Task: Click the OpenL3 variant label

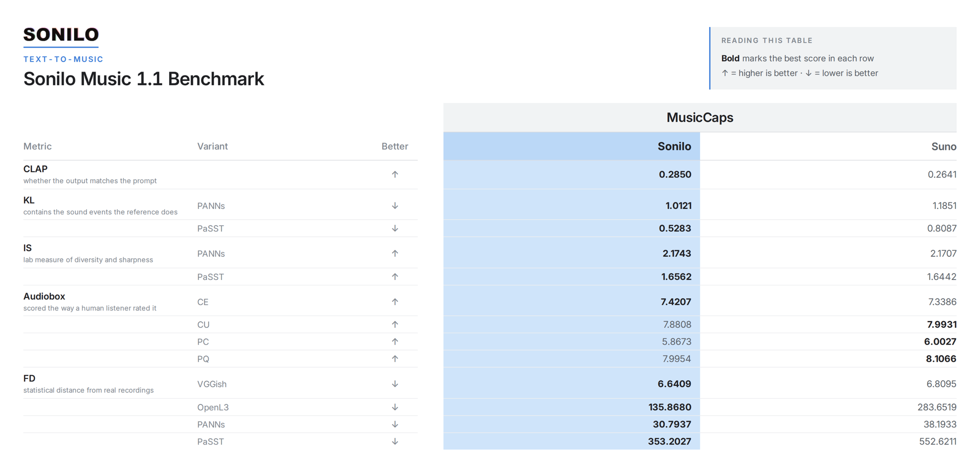Action: click(x=213, y=407)
